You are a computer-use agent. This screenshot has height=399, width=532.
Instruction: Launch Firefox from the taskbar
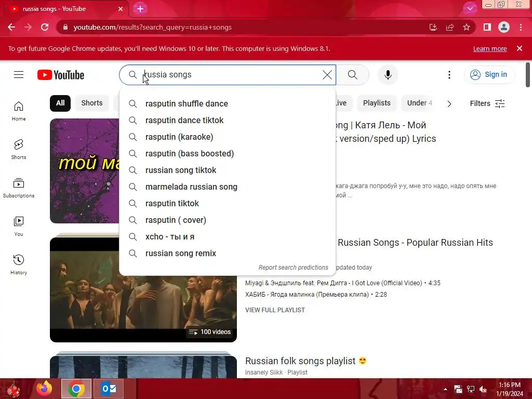point(45,389)
